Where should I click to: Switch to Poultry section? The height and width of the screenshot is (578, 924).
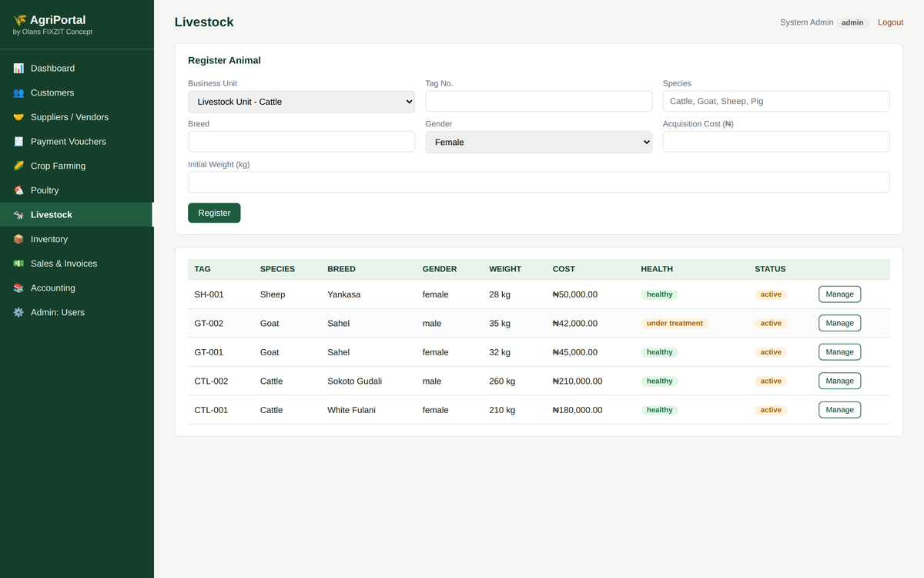click(x=77, y=190)
